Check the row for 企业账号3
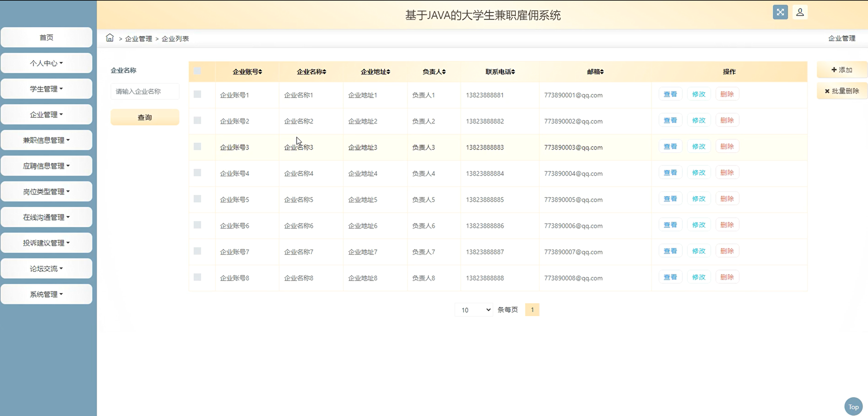This screenshot has width=868, height=416. (x=197, y=146)
